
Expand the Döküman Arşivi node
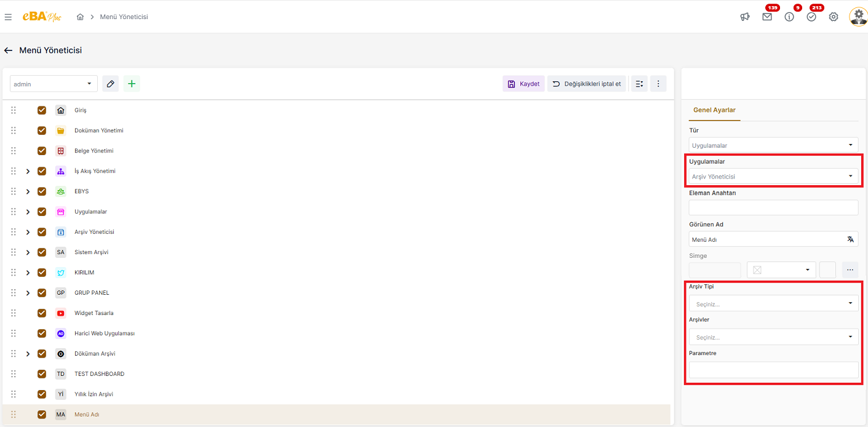click(28, 354)
